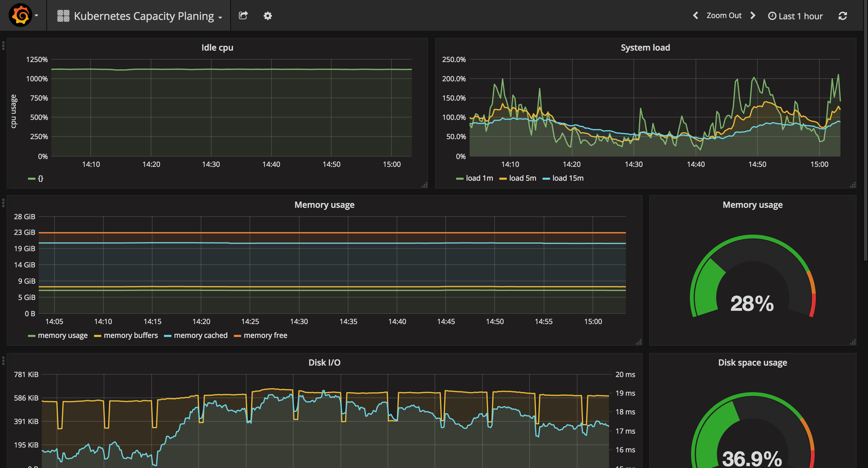Click the Grafana logo dropdown caret

click(36, 15)
